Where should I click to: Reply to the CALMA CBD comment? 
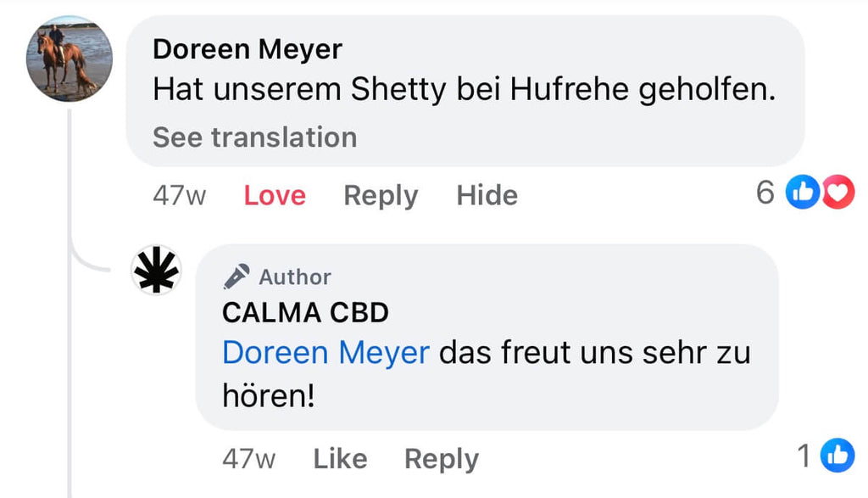click(x=441, y=459)
